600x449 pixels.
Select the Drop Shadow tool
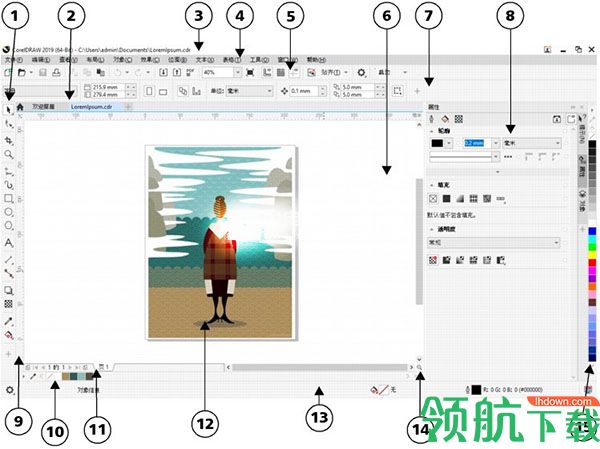pyautogui.click(x=8, y=291)
